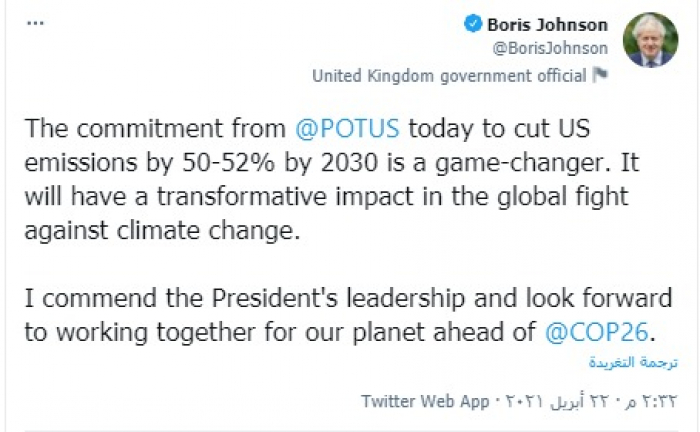Viewport: 700px width, 432px height.
Task: Click the Twitter Web App source link
Action: click(423, 401)
